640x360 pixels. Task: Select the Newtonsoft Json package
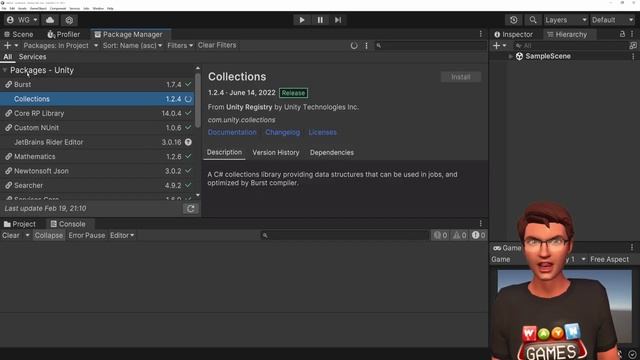point(97,171)
